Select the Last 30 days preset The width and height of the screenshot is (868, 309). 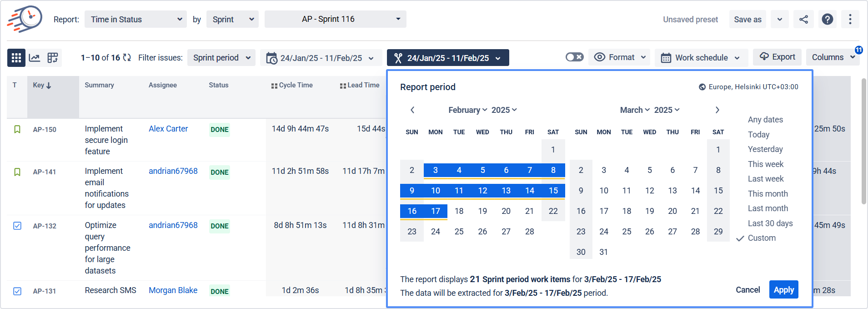[770, 223]
